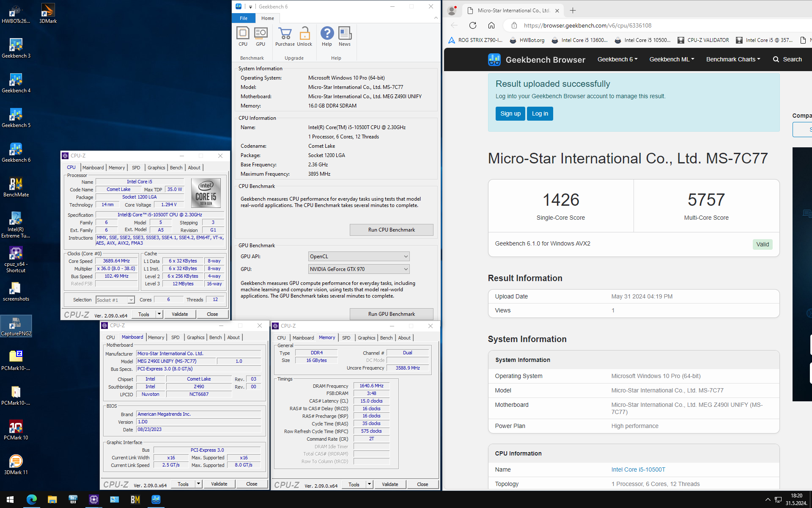This screenshot has height=508, width=812.
Task: Open the HWBot.org bookmark
Action: [x=527, y=40]
